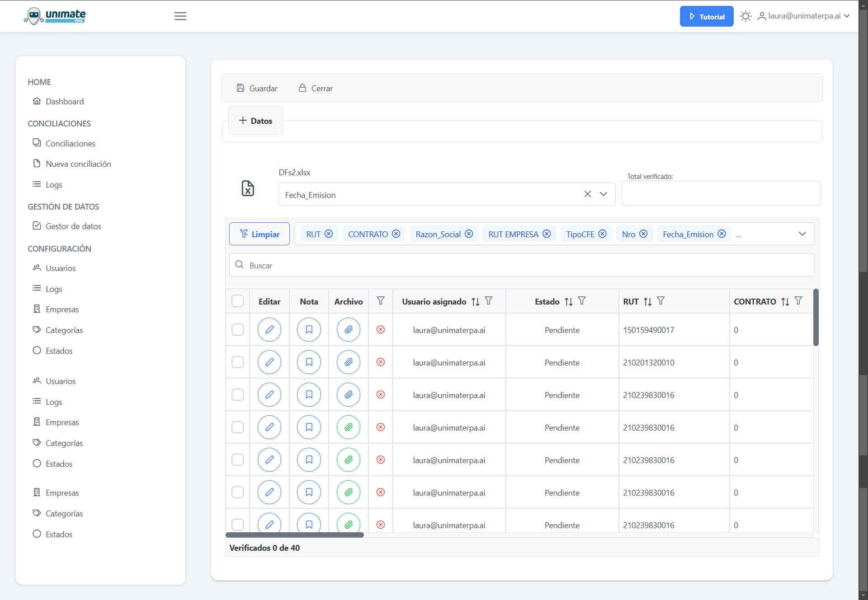Open filter funnel on RUT column
Screen dimensions: 868x600
point(660,301)
